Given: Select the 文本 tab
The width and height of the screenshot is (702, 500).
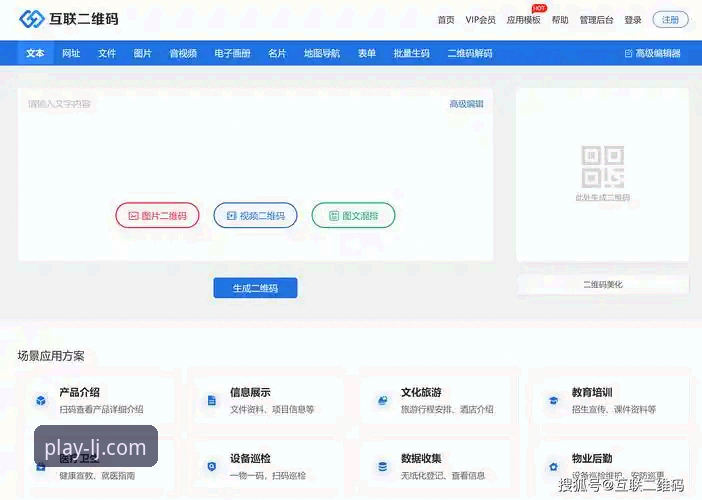Looking at the screenshot, I should [35, 53].
